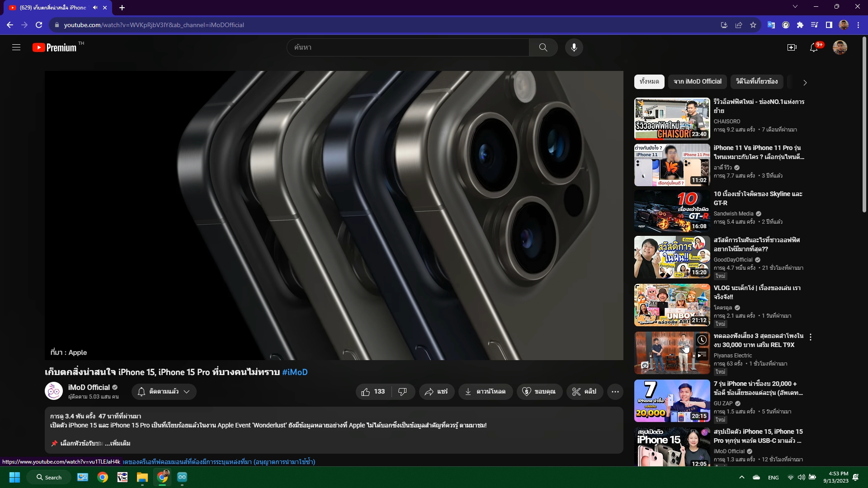Open Chrome three-dot menu

click(x=858, y=25)
